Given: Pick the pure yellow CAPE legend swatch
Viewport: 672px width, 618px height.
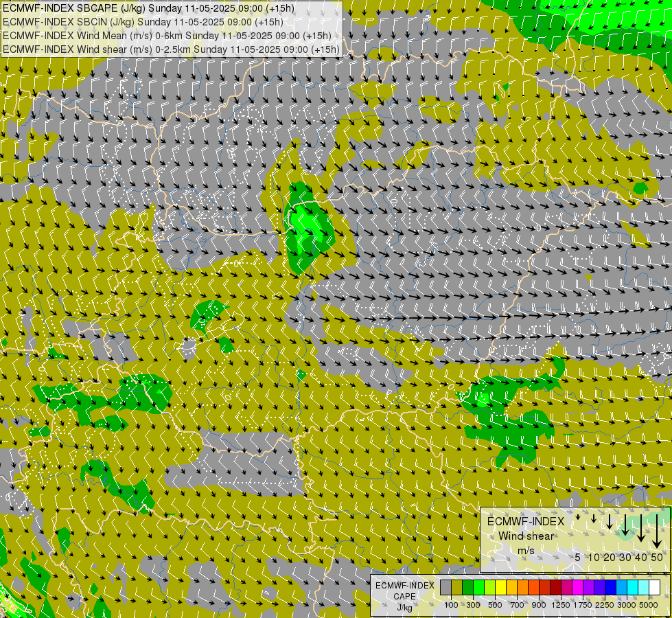Looking at the screenshot, I should pos(500,587).
